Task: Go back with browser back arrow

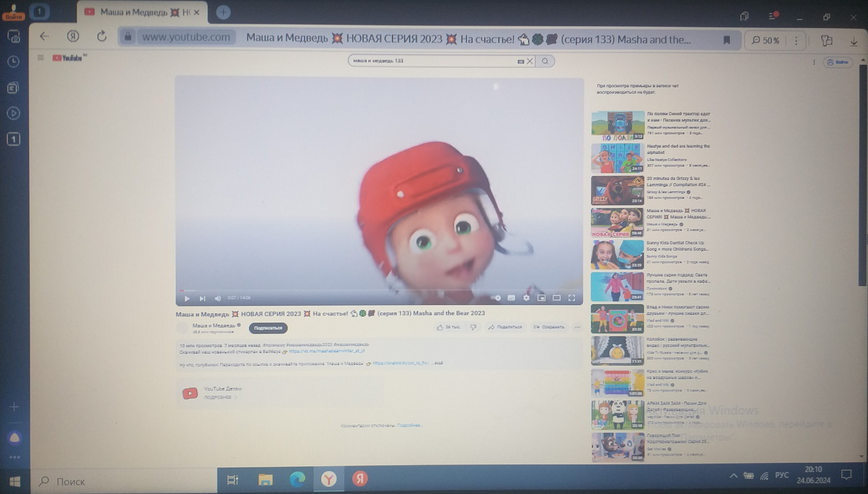Action: (44, 36)
